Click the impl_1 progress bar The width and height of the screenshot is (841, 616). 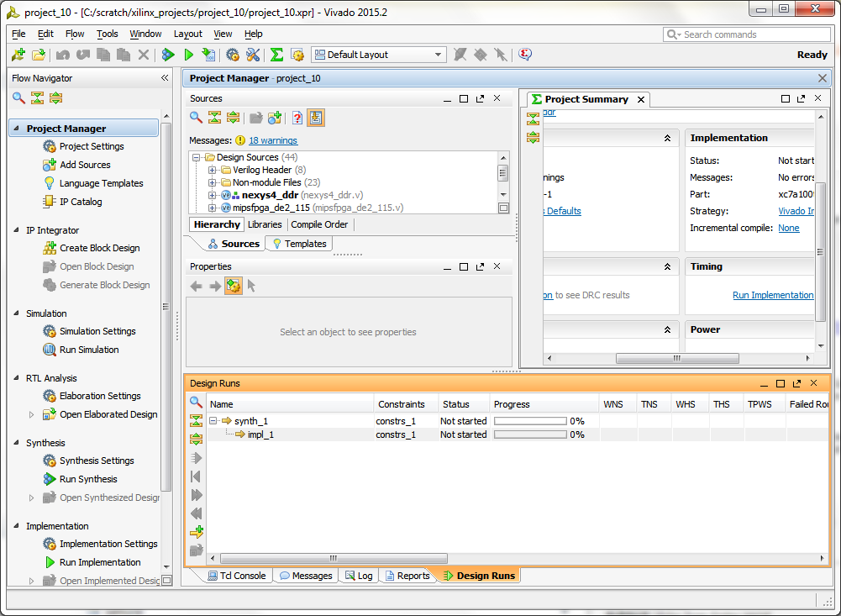[530, 434]
